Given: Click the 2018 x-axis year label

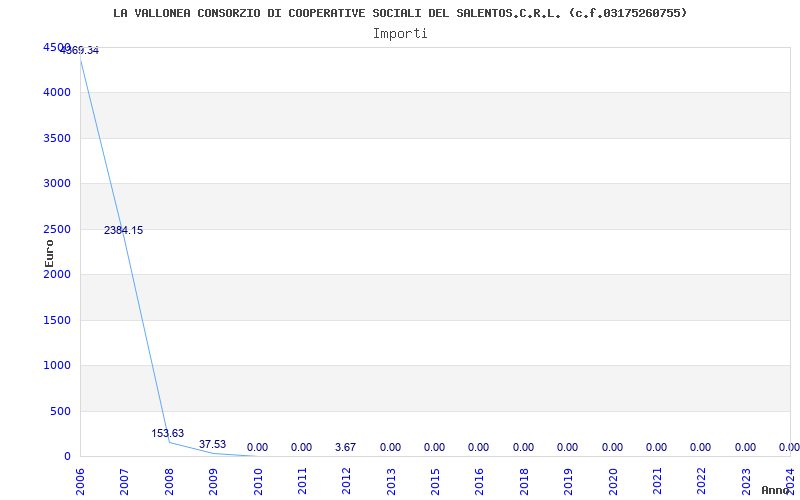Looking at the screenshot, I should click(524, 481).
